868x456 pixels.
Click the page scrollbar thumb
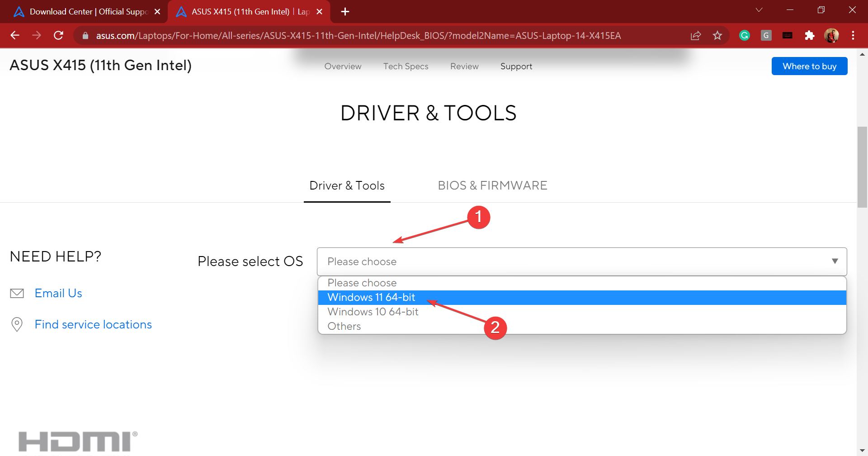pyautogui.click(x=862, y=167)
